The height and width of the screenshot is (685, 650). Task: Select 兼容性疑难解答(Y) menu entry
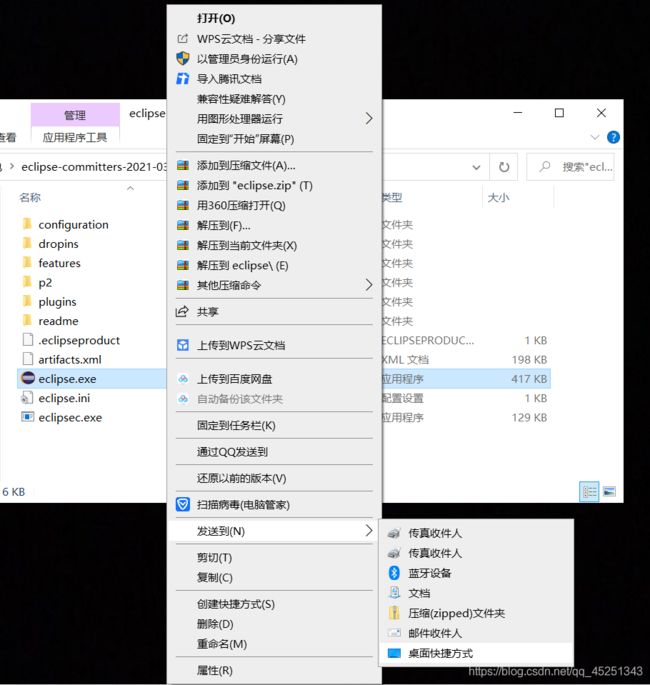(x=274, y=99)
